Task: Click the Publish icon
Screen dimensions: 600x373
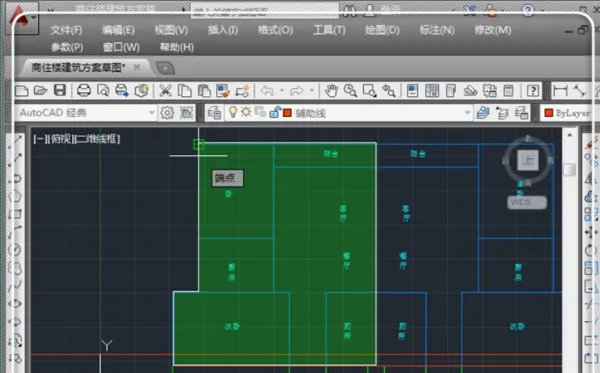Action: pos(122,91)
